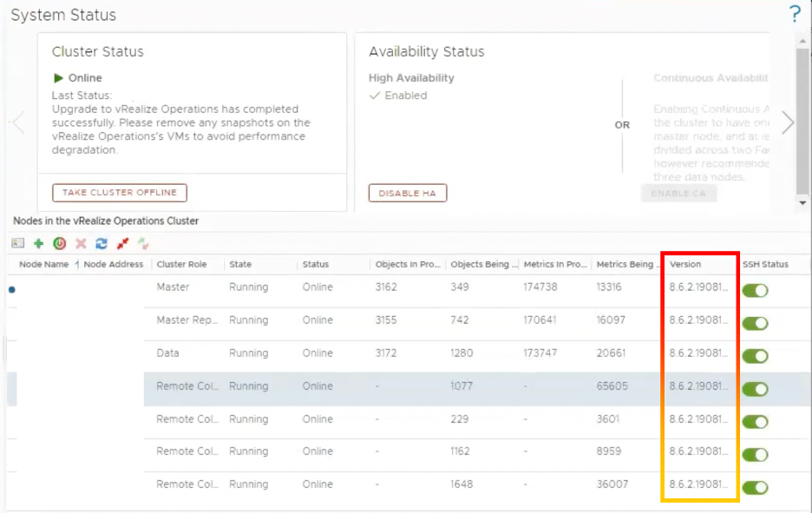812x514 pixels.
Task: Toggle SSH status for the Data node
Action: [755, 356]
